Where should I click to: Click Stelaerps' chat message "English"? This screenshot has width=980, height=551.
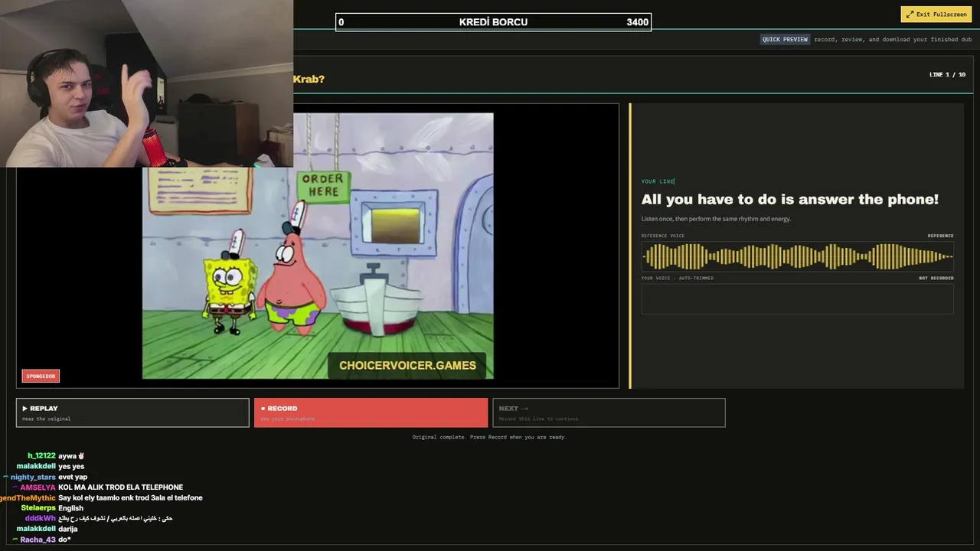(70, 508)
